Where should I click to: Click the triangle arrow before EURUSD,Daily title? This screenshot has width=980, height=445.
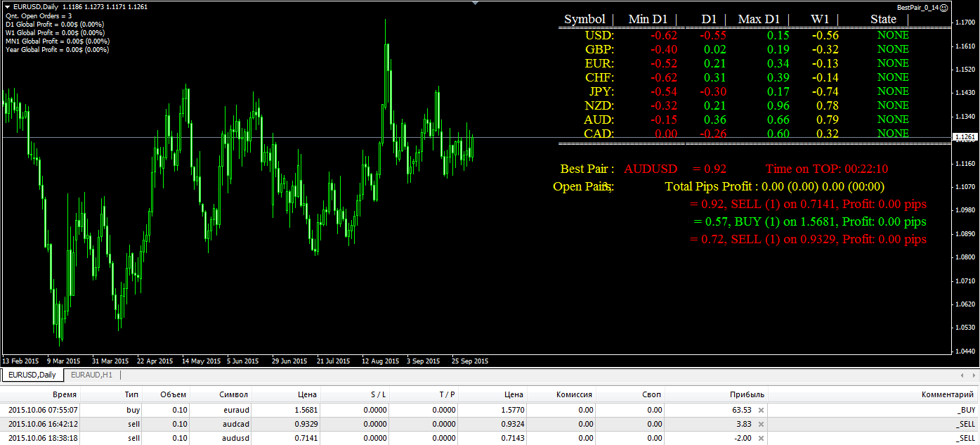click(x=8, y=7)
